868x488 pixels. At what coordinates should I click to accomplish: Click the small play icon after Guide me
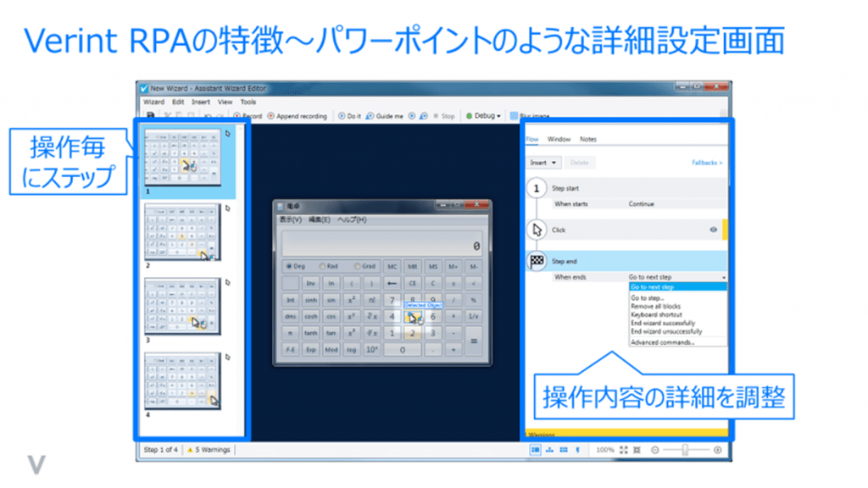pos(411,115)
